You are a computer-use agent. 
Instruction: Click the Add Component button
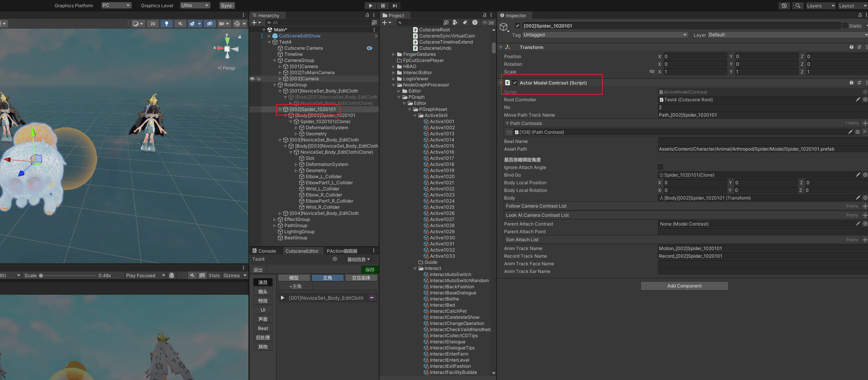click(x=684, y=286)
